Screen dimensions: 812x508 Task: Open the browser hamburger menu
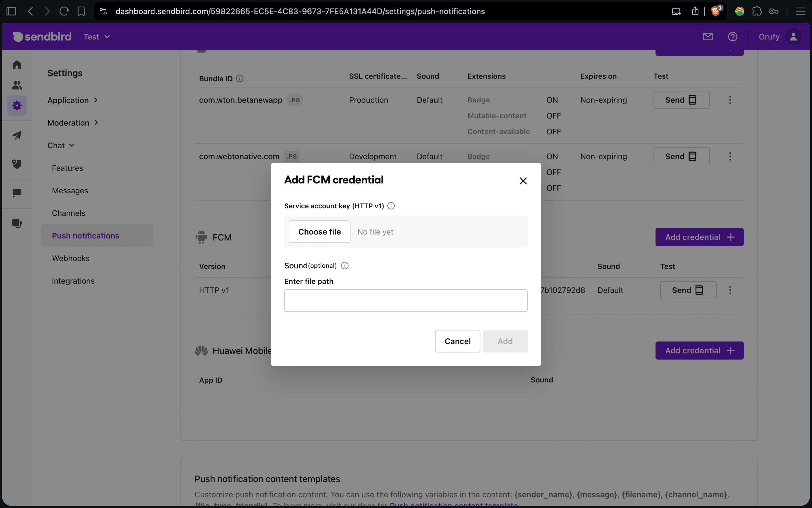click(801, 11)
